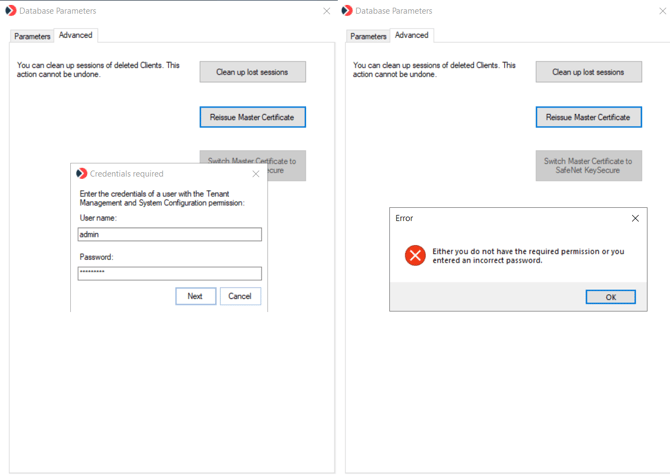670x476 pixels.
Task: Confirm the Error message with OK
Action: pos(610,297)
